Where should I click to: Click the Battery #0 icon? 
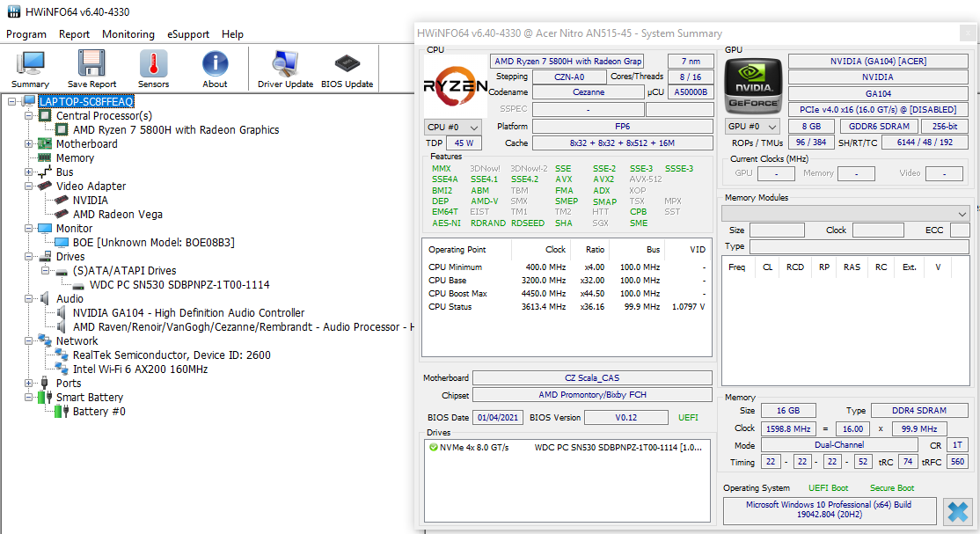point(62,412)
